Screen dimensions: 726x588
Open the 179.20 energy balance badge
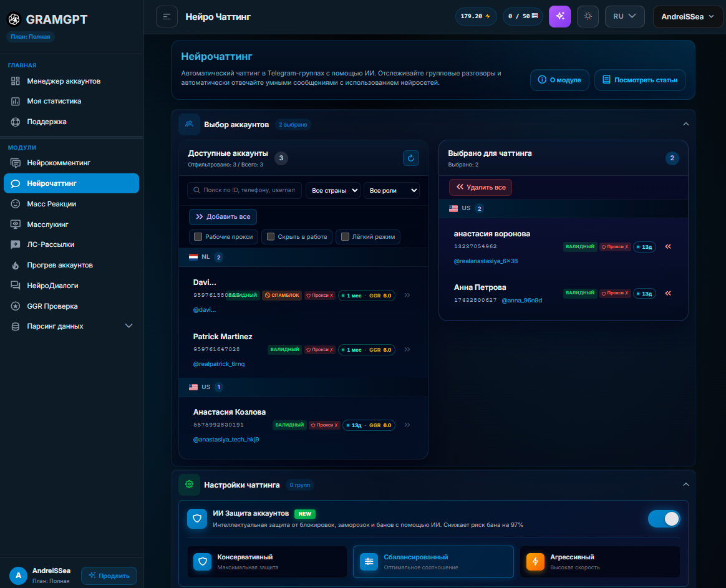point(475,17)
